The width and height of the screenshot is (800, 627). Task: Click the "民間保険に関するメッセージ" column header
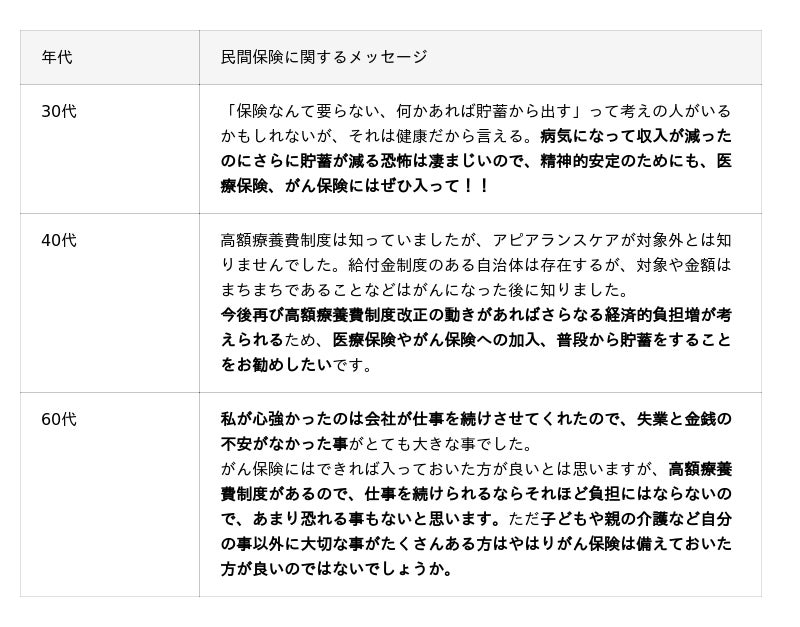tap(324, 57)
